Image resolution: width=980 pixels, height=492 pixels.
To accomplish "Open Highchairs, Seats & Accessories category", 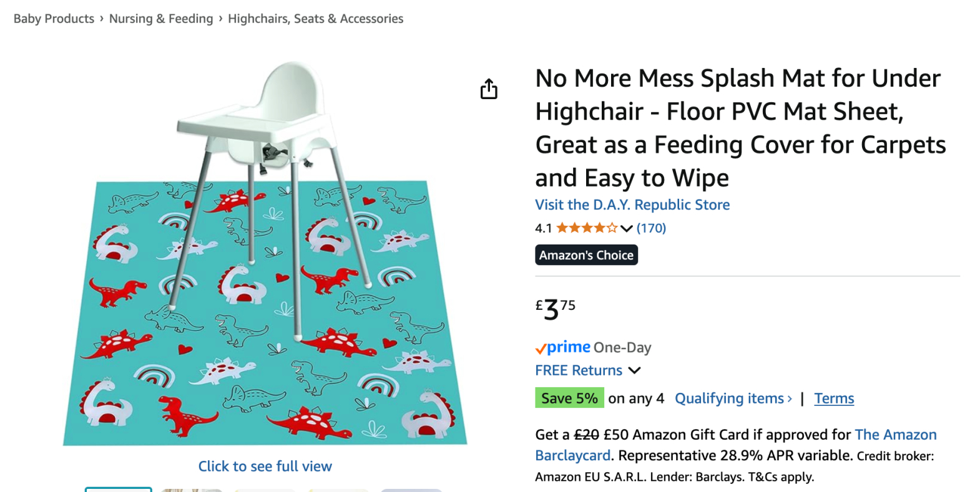I will coord(315,19).
